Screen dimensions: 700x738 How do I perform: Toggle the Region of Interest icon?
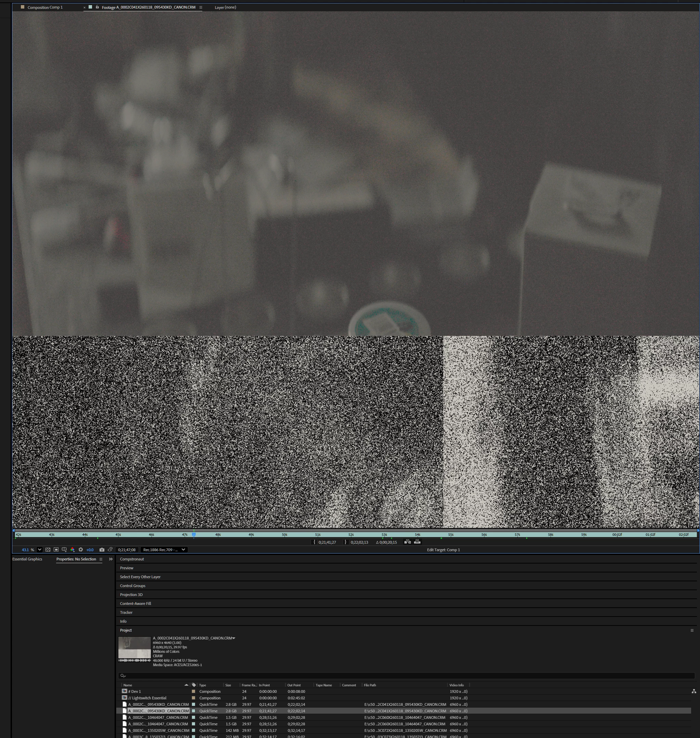click(56, 549)
